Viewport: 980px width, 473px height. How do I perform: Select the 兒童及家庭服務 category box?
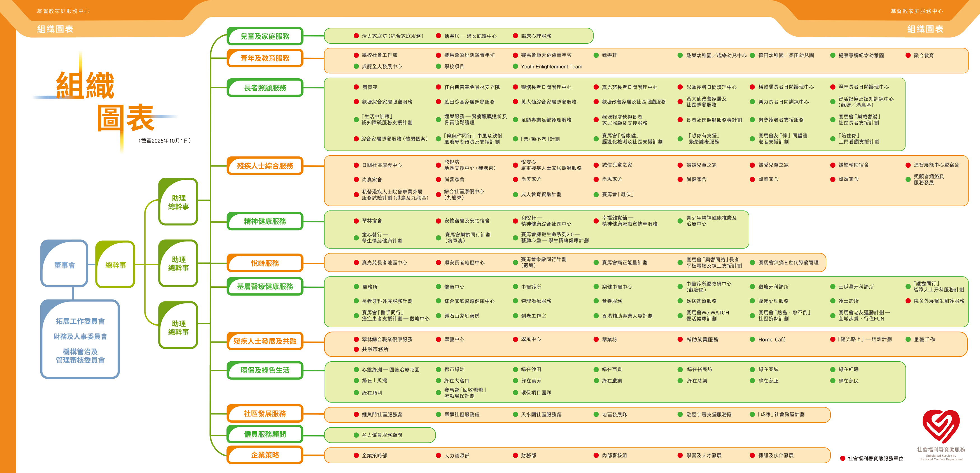(265, 36)
